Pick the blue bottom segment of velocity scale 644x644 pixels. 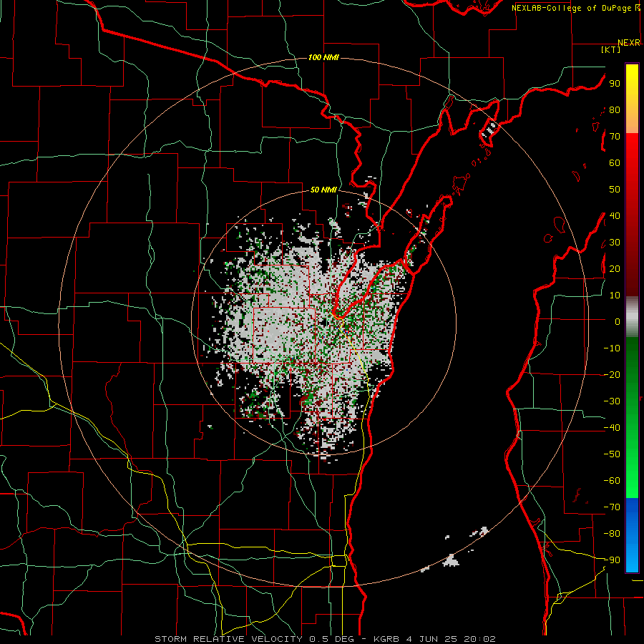632,535
